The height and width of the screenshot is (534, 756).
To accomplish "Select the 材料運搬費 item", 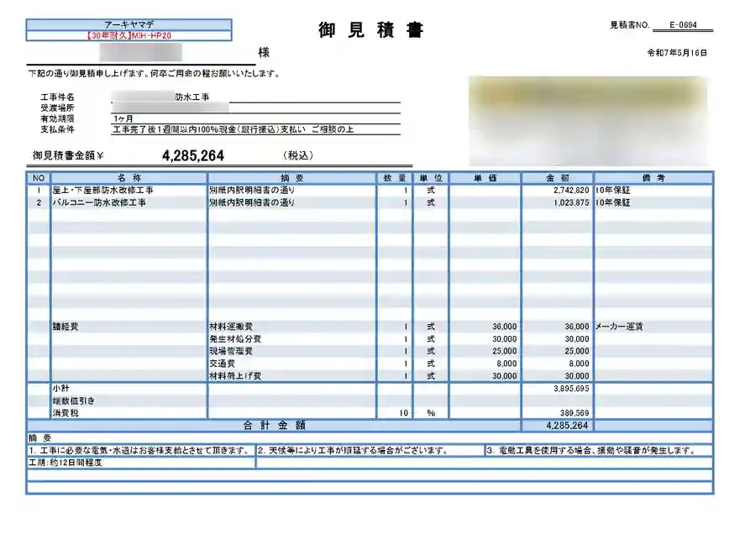I will 231,327.
